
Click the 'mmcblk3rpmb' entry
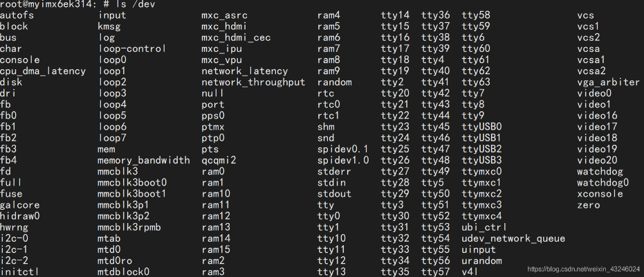pos(131,227)
